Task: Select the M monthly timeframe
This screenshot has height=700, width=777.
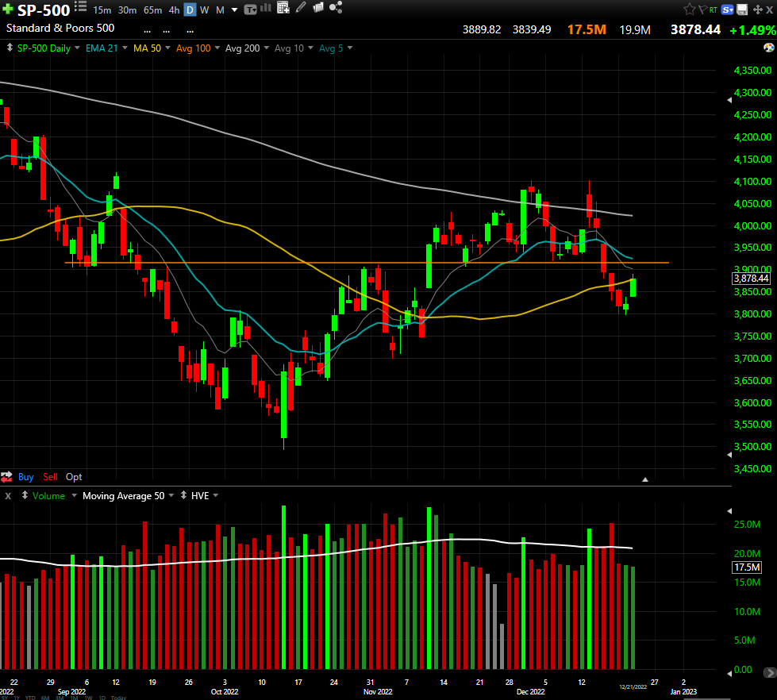Action: (220, 10)
